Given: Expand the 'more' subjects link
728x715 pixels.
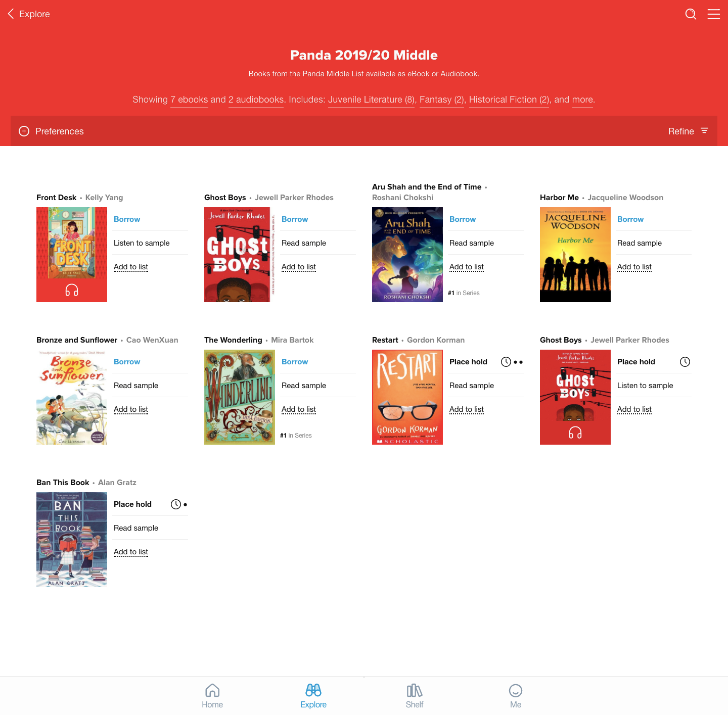Looking at the screenshot, I should 583,100.
